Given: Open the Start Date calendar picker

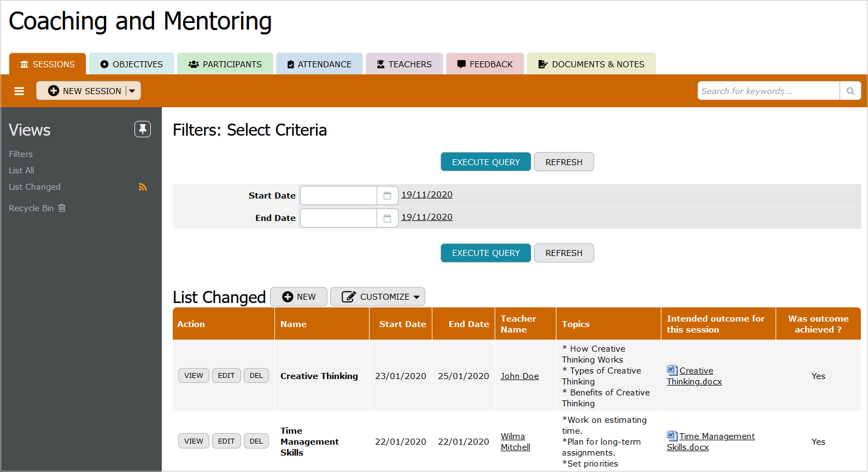Looking at the screenshot, I should coord(387,195).
